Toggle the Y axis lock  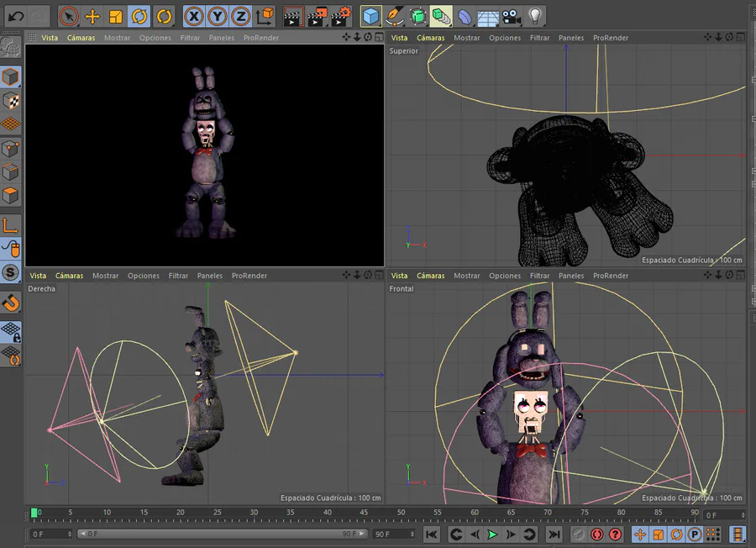pos(218,17)
